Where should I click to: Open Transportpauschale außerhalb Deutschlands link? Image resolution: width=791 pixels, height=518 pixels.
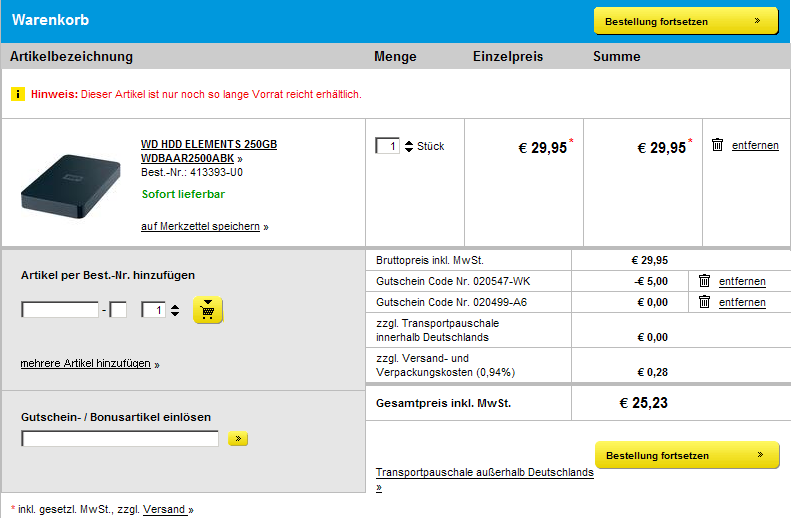click(484, 473)
